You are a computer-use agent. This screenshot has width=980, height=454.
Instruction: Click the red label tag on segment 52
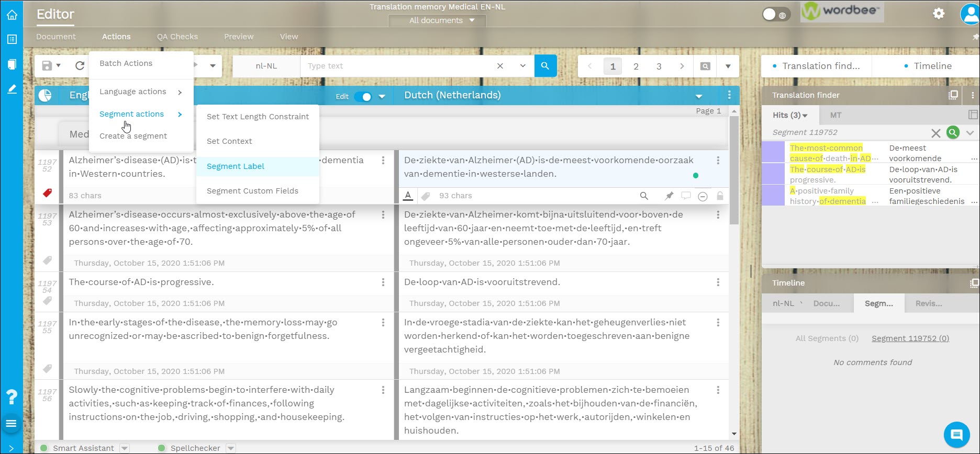[47, 193]
